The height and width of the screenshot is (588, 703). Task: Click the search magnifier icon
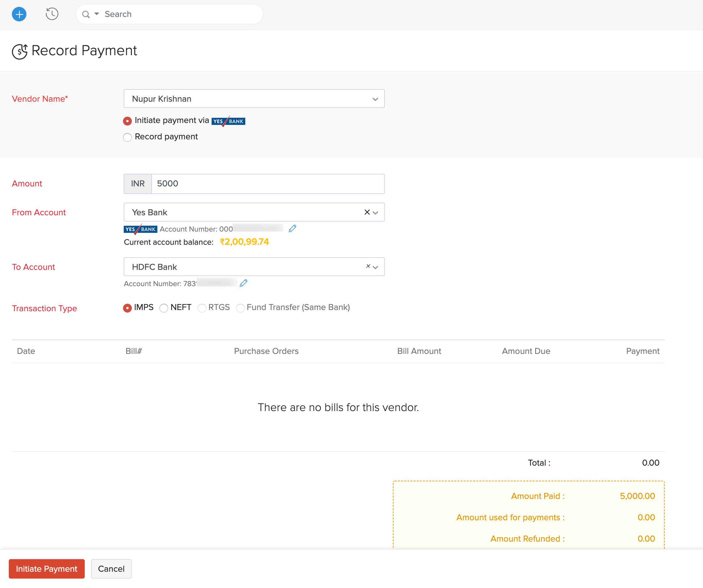point(86,14)
